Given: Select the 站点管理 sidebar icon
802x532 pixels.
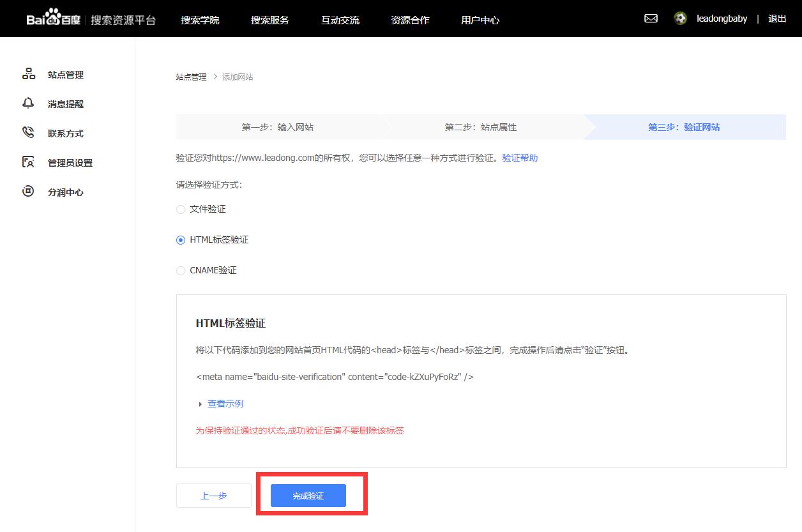Looking at the screenshot, I should [x=29, y=73].
